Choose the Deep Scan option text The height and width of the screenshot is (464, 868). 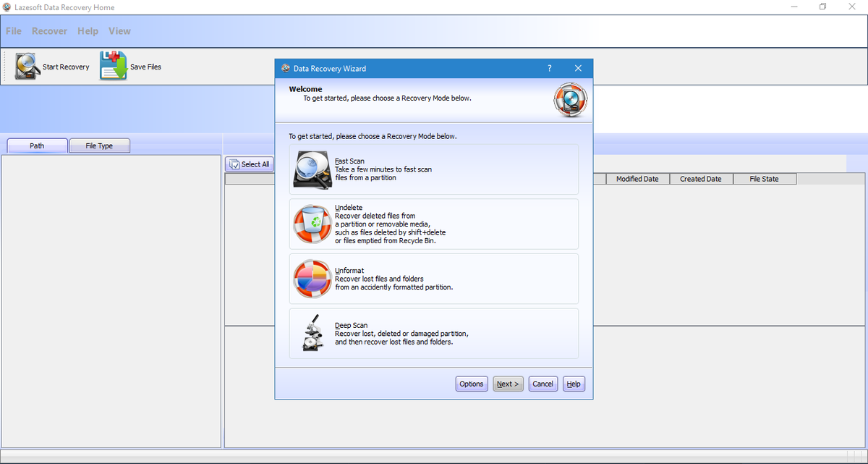click(401, 334)
